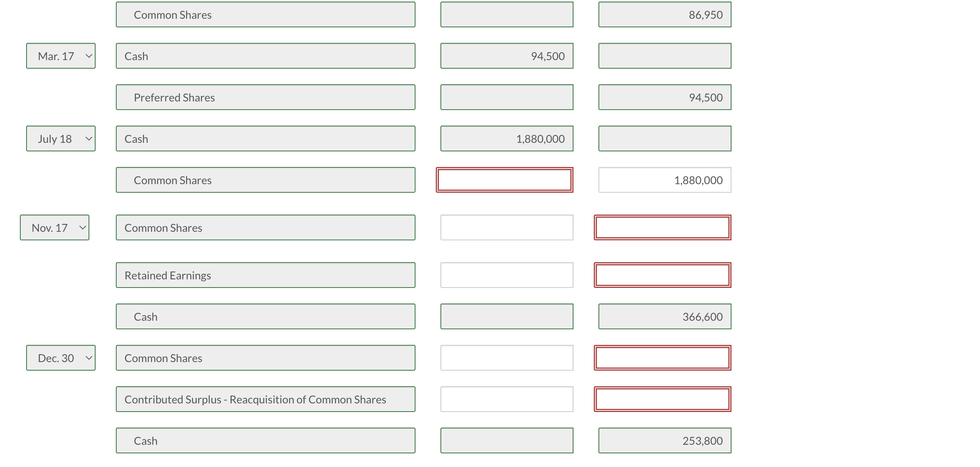Select the Cash field showing 94,500
This screenshot has width=980, height=467.
pos(506,55)
